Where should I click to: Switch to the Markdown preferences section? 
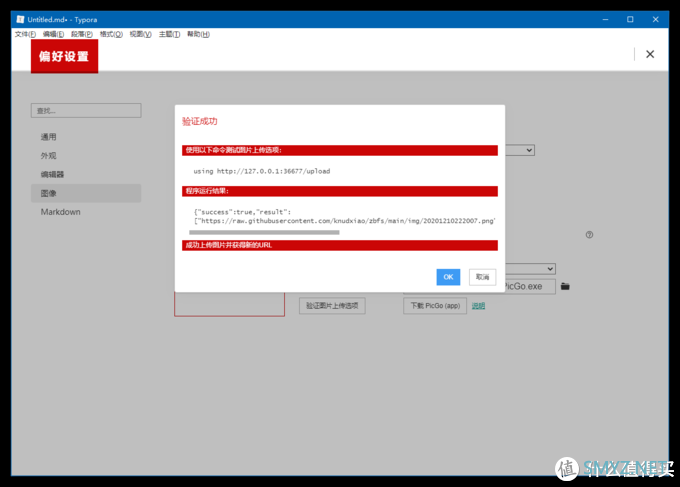click(60, 212)
